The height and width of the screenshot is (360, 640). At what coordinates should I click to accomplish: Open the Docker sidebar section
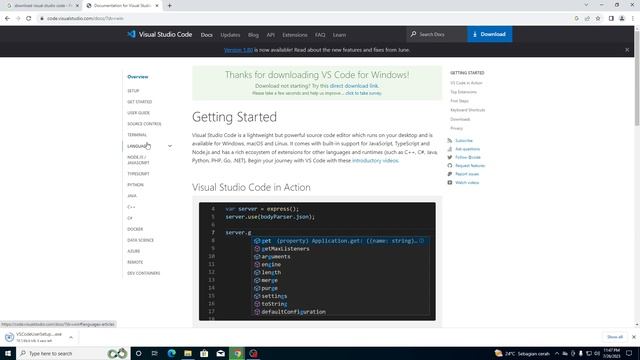pos(135,229)
